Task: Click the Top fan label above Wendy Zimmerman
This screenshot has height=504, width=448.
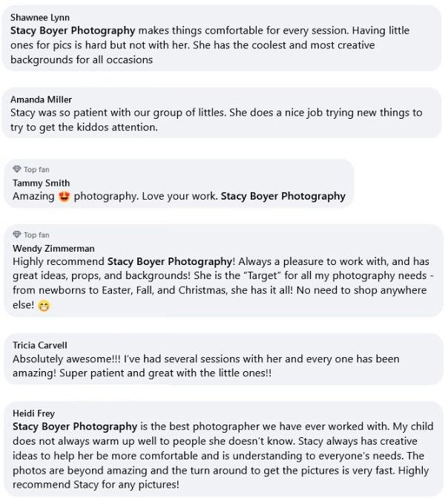Action: (x=36, y=235)
